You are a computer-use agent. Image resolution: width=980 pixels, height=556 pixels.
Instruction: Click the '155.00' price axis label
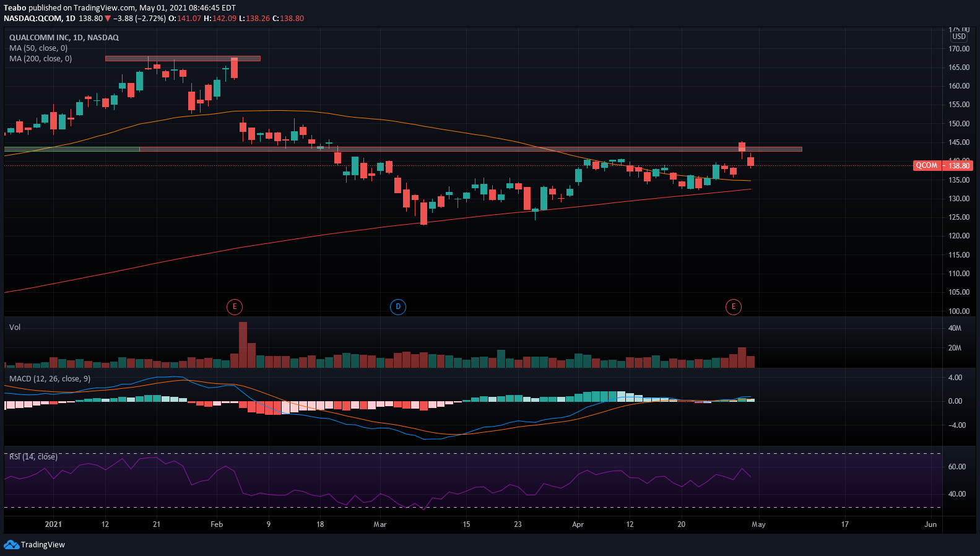[x=959, y=105]
